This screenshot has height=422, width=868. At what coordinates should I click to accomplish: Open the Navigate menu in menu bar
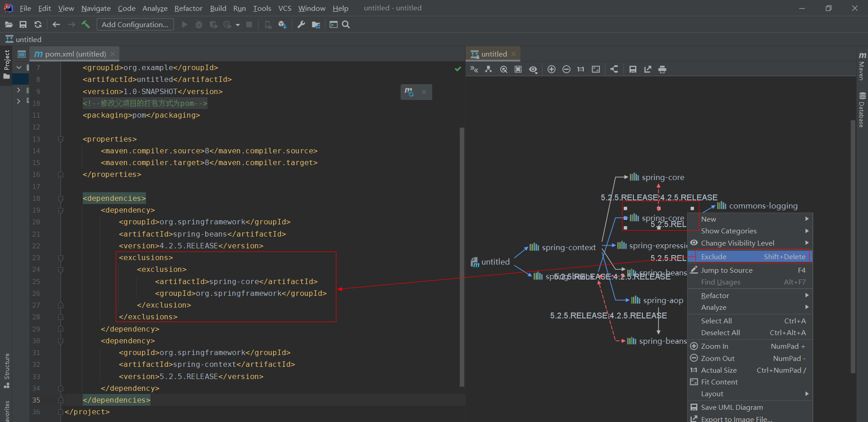point(96,8)
